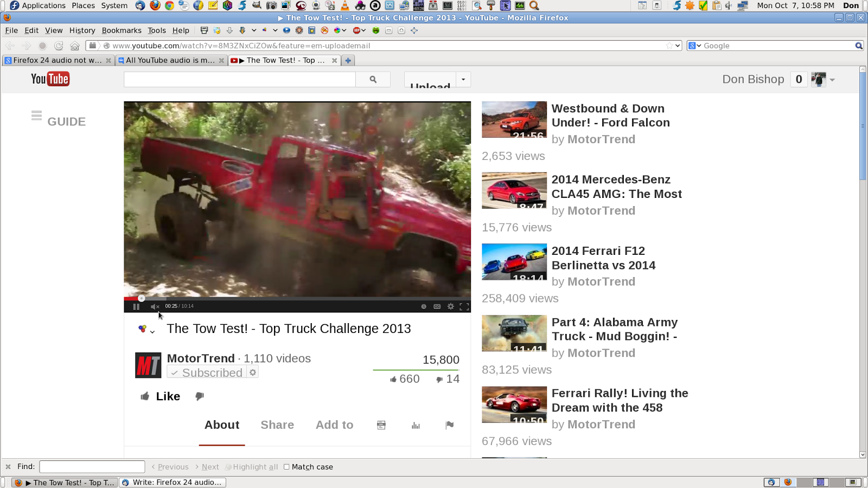Switch to the Add to tab
The image size is (868, 488).
(x=335, y=425)
